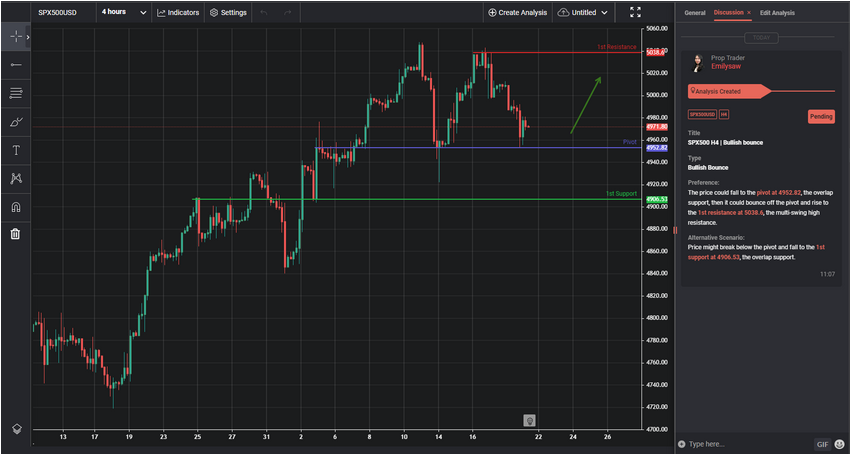Expand the crosshair tool options arrow
Image resolution: width=851 pixels, height=454 pixels.
coord(28,37)
